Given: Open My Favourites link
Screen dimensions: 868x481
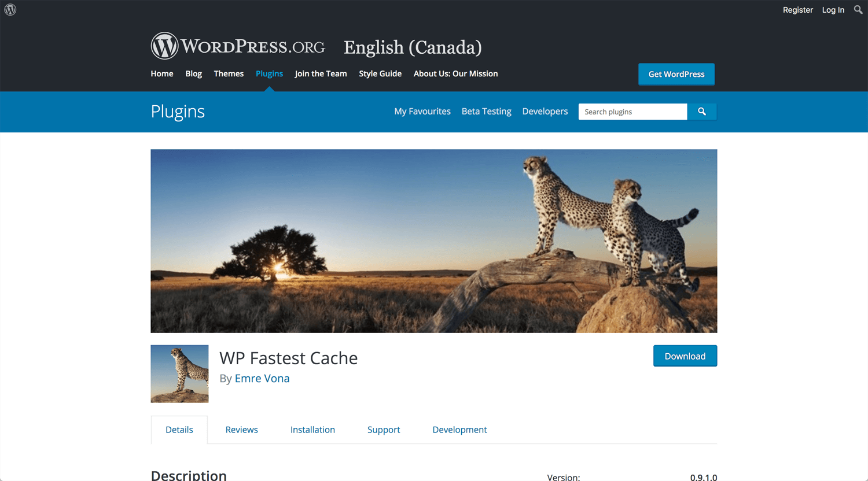Looking at the screenshot, I should click(422, 112).
